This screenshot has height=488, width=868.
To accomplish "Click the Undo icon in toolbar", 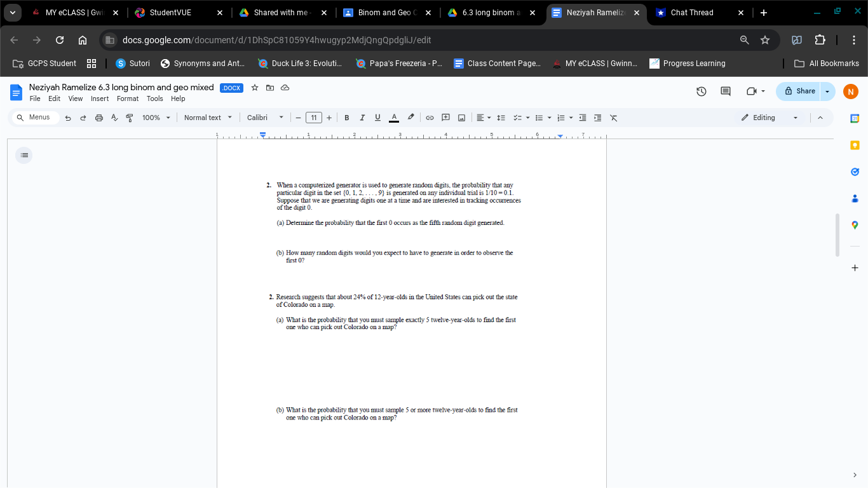I will click(68, 118).
